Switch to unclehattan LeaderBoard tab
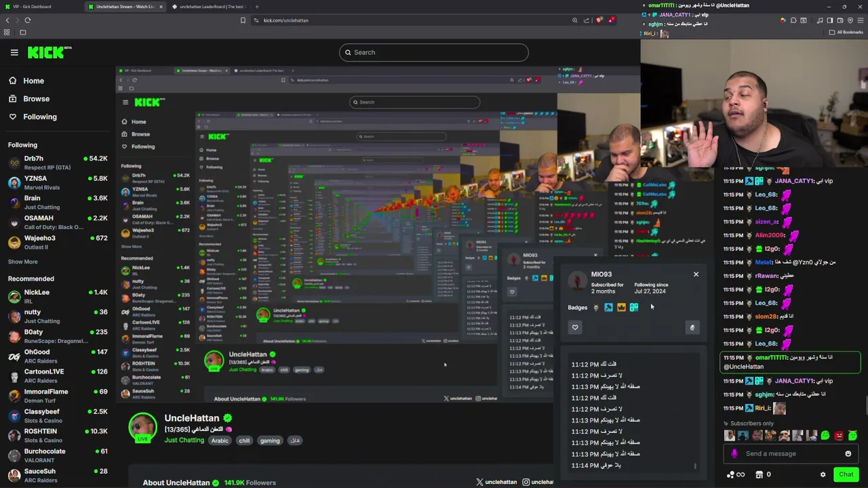This screenshot has height=488, width=868. tap(210, 7)
